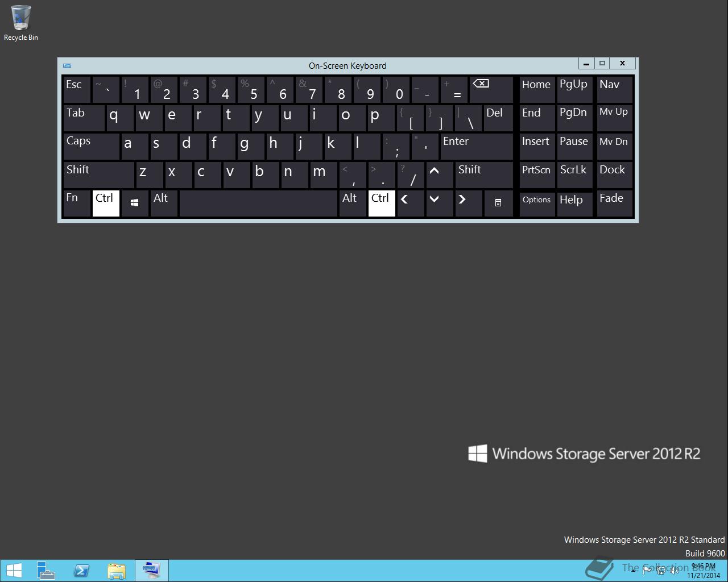The width and height of the screenshot is (728, 582).
Task: Click the On-Screen Keyboard title bar icon
Action: 67,65
